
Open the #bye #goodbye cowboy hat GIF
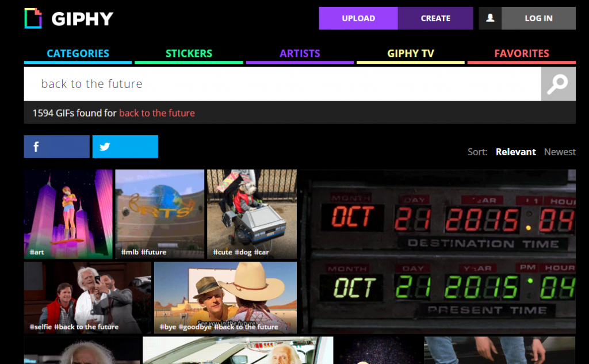tap(225, 297)
